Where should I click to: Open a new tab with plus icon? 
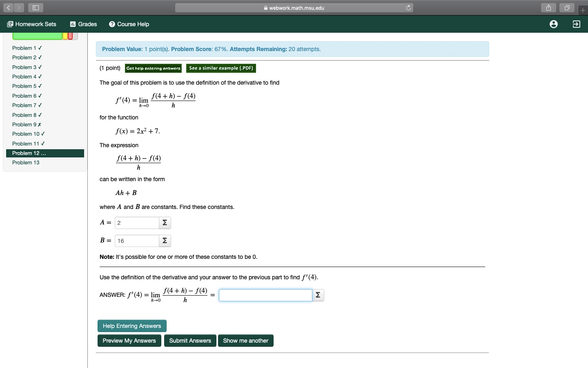pos(583,10)
